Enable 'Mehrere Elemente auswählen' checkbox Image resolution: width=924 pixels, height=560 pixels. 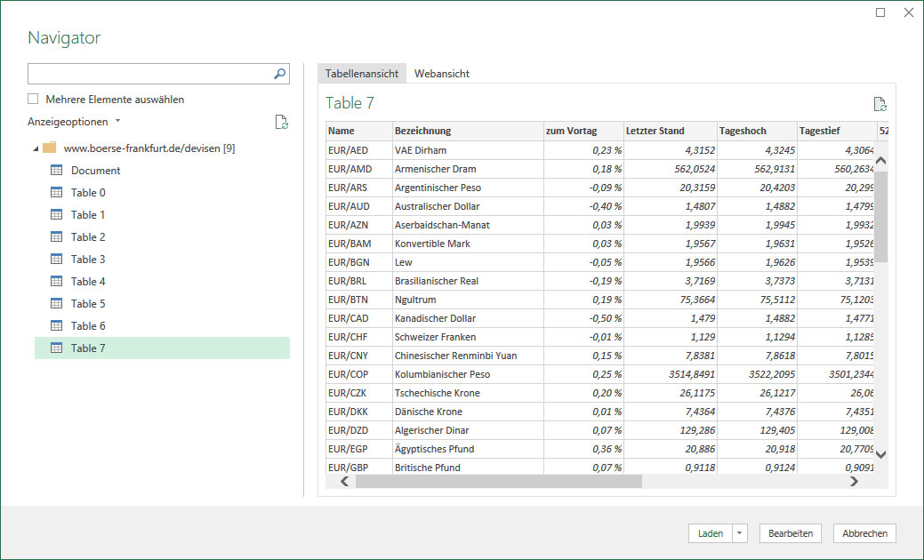coord(34,100)
